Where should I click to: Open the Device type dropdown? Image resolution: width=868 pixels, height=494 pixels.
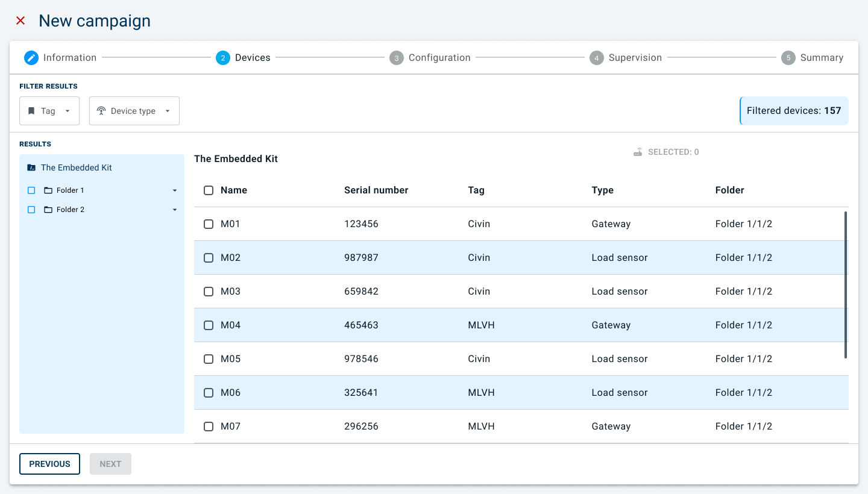[x=134, y=111]
